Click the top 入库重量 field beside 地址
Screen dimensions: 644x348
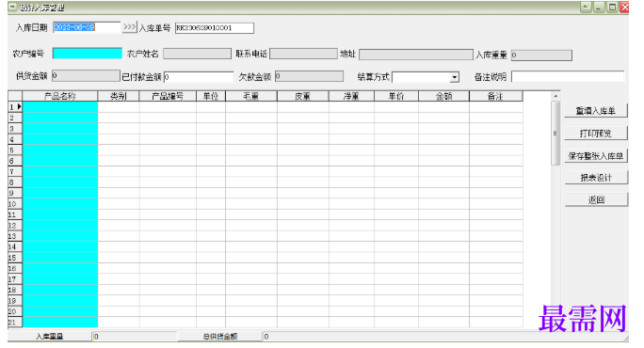[x=541, y=55]
